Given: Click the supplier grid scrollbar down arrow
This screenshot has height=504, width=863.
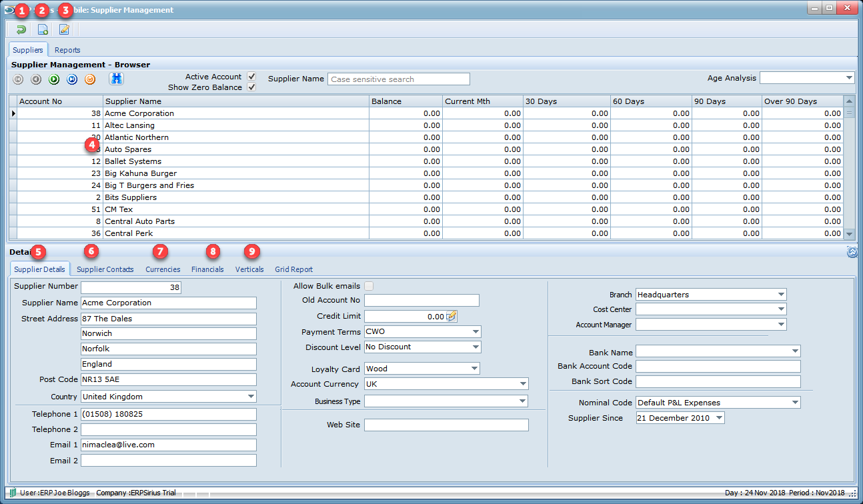Looking at the screenshot, I should pyautogui.click(x=849, y=234).
